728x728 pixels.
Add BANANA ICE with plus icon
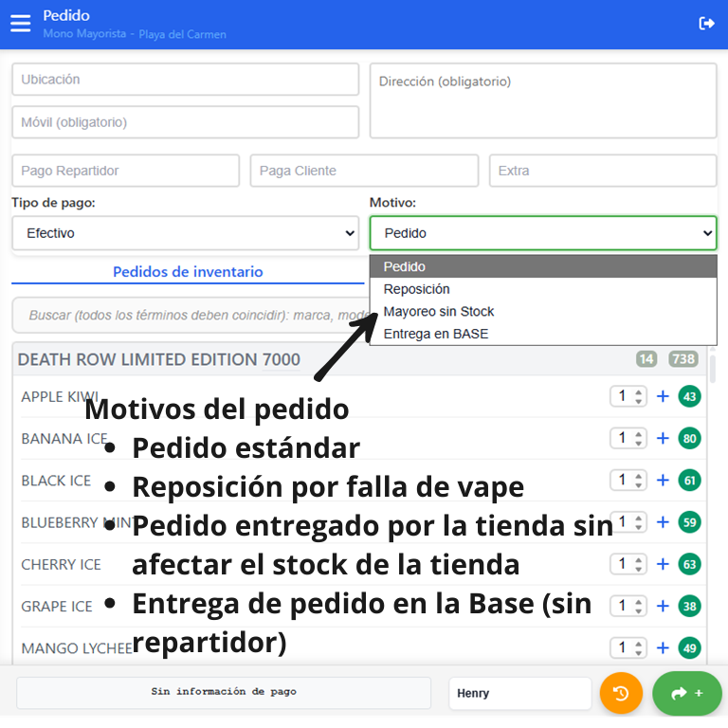(663, 438)
